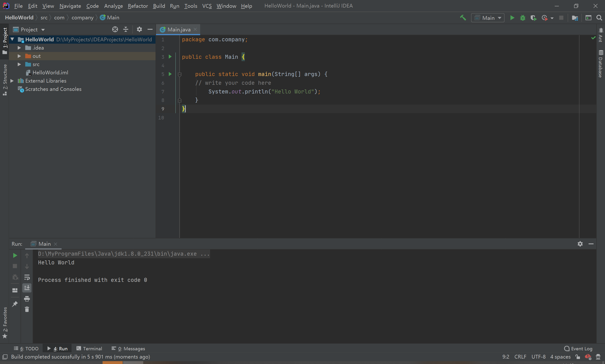
Task: Print the console output
Action: 27,299
